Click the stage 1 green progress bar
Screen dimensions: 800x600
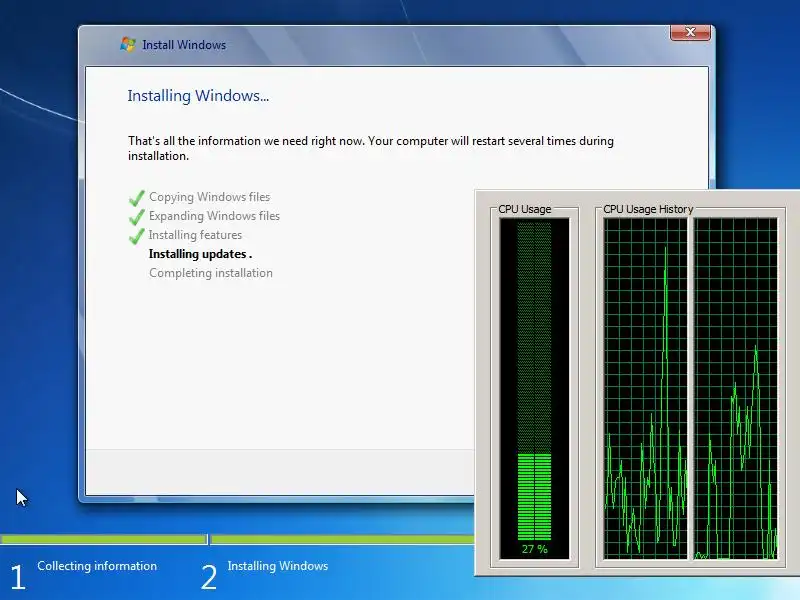point(103,539)
